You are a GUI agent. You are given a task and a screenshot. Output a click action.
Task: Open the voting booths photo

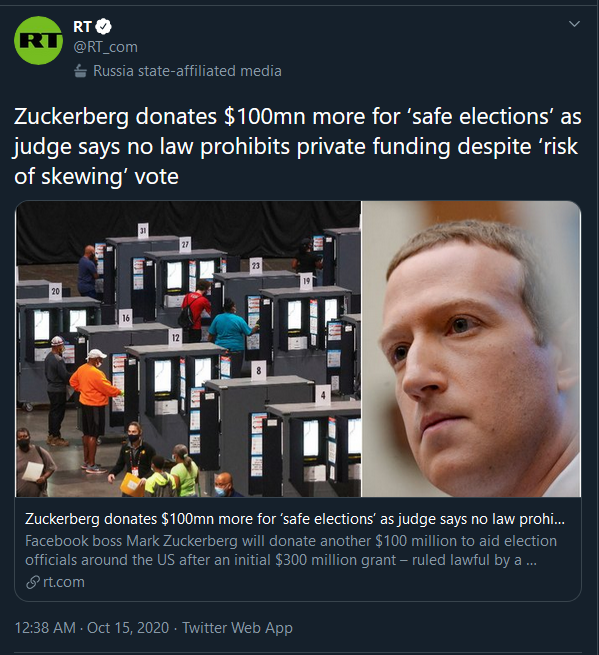[188, 349]
